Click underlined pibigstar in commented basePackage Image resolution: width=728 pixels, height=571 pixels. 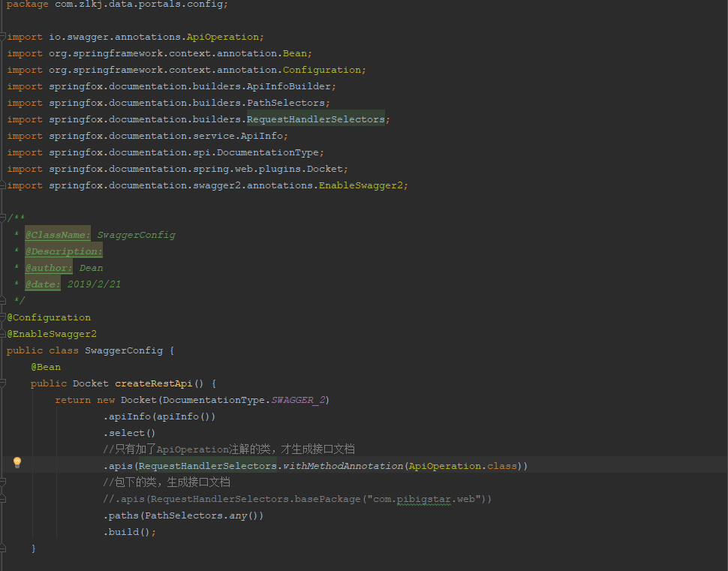click(x=424, y=499)
